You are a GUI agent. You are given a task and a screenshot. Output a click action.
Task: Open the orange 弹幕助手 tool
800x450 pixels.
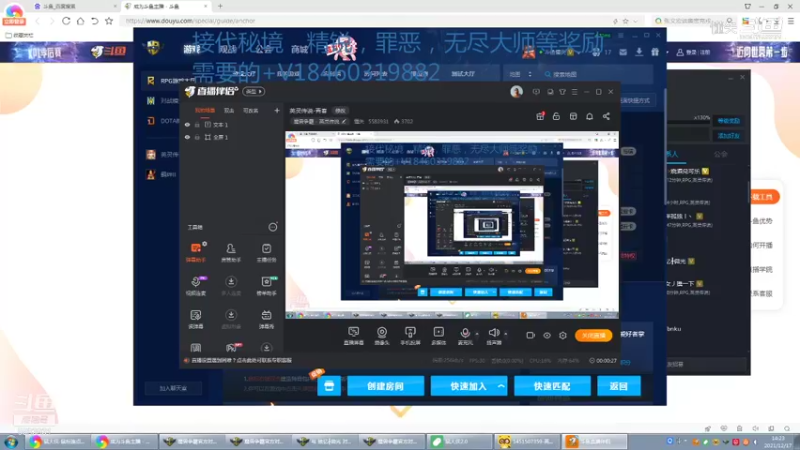[196, 253]
